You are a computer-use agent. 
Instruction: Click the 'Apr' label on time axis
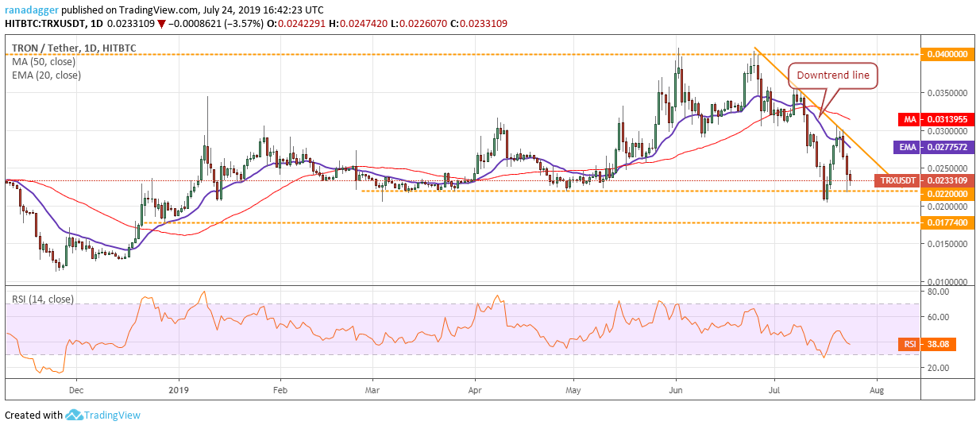474,391
